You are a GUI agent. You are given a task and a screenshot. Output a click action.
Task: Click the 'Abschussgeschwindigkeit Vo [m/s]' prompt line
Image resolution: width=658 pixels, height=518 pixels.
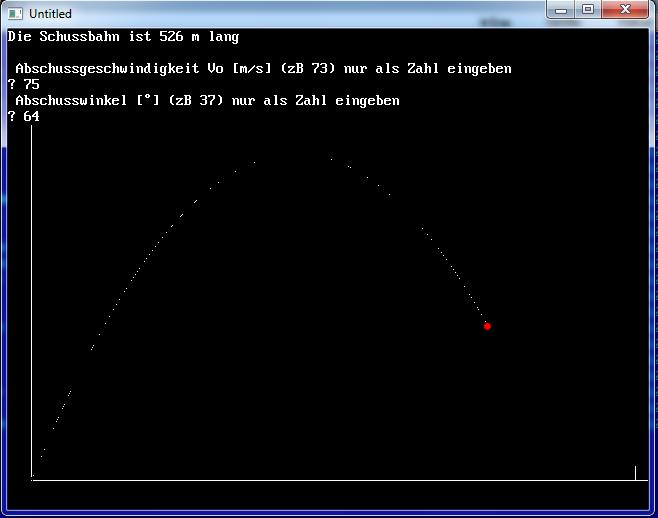click(264, 68)
